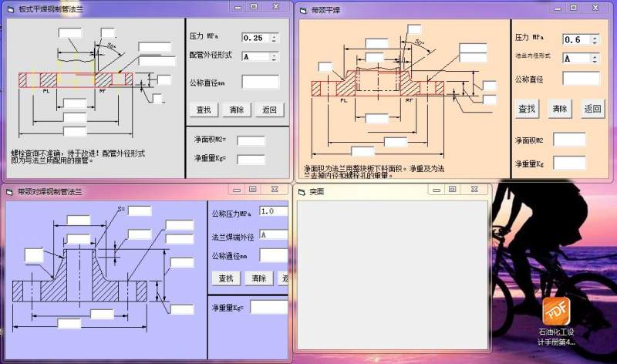Click 查找 button in 带颈对焊钢制管法兰 window

[226, 278]
